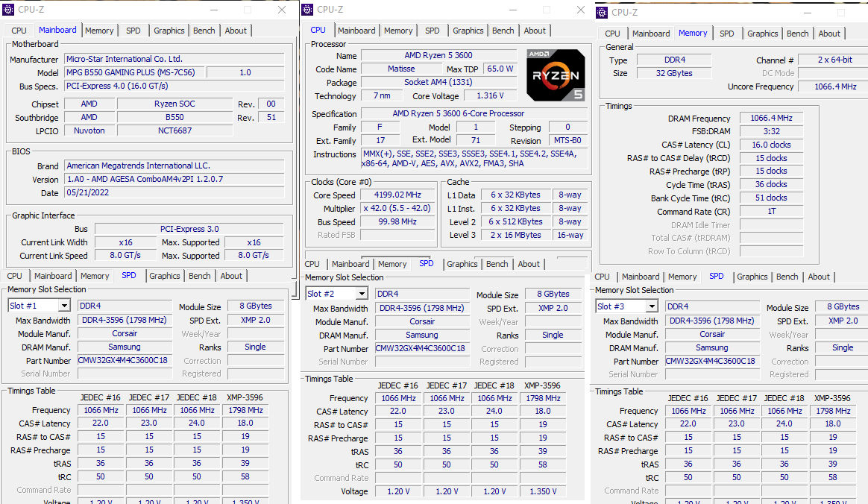
Task: Open the Slot #1 memory slot dropdown
Action: click(64, 306)
